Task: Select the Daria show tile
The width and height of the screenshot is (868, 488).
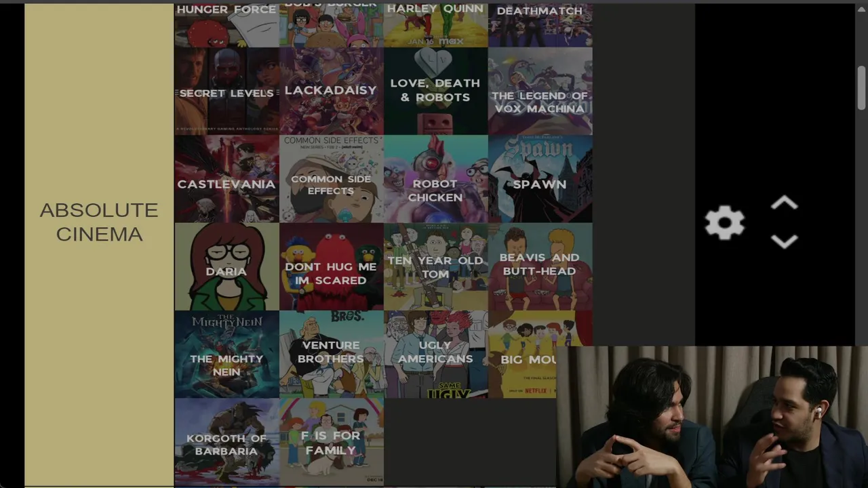Action: click(226, 266)
